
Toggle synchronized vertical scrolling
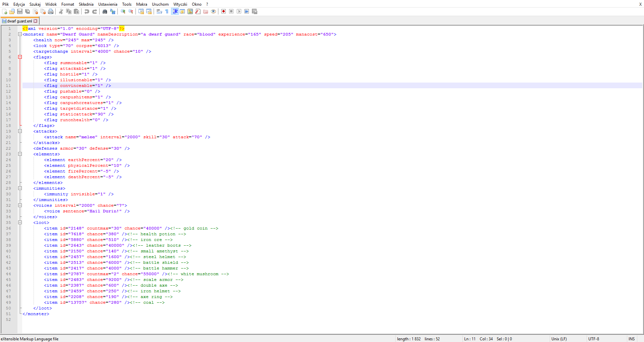[141, 11]
